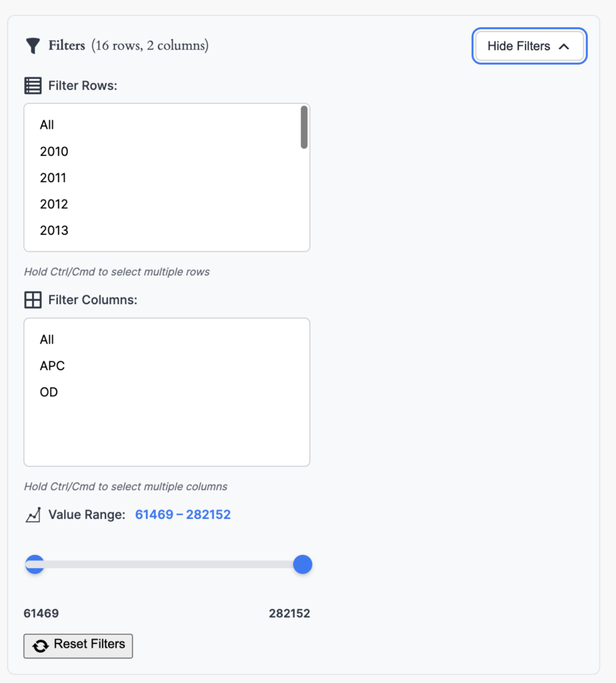
Task: Select All in Filter Rows list
Action: 47,125
